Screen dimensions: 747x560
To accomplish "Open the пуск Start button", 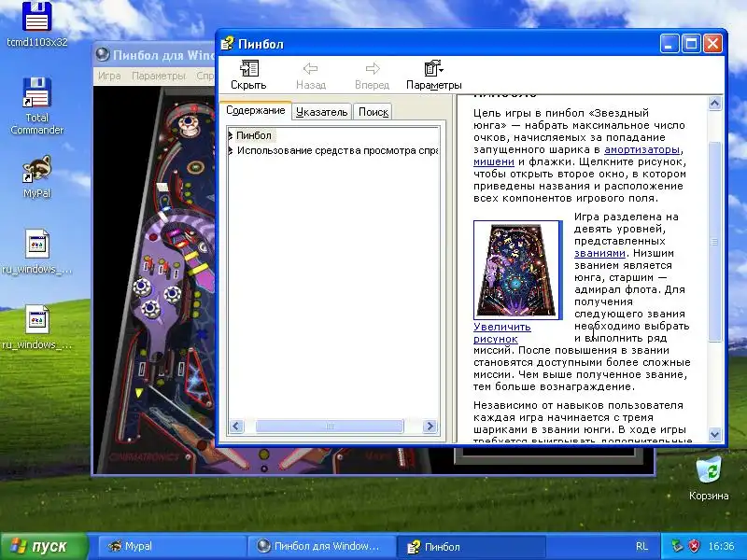I will click(45, 546).
